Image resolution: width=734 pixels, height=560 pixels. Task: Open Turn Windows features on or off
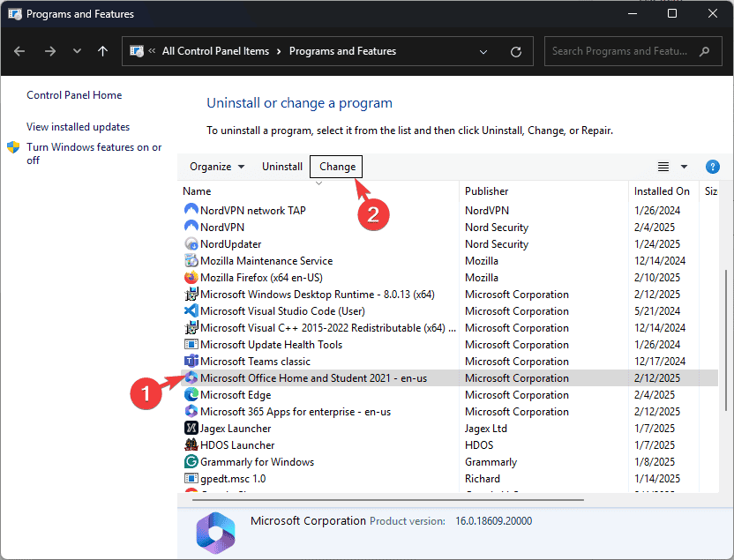point(94,153)
